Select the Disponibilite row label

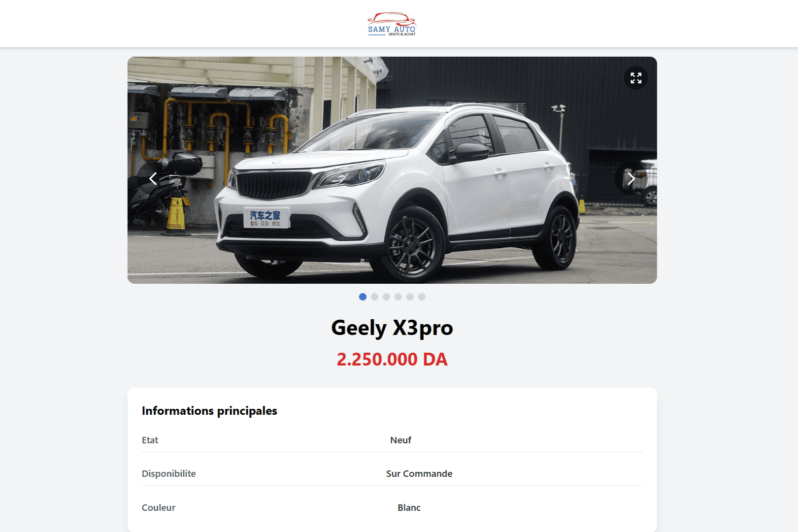click(x=168, y=473)
